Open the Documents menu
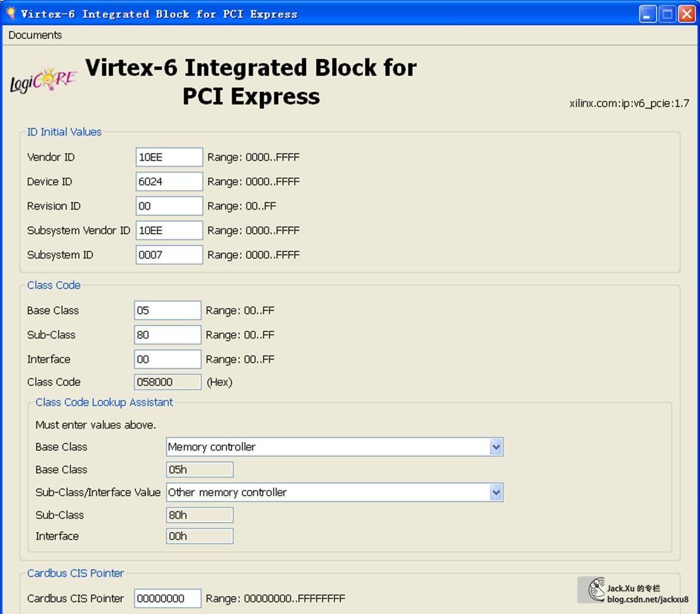The height and width of the screenshot is (614, 700). pos(35,35)
